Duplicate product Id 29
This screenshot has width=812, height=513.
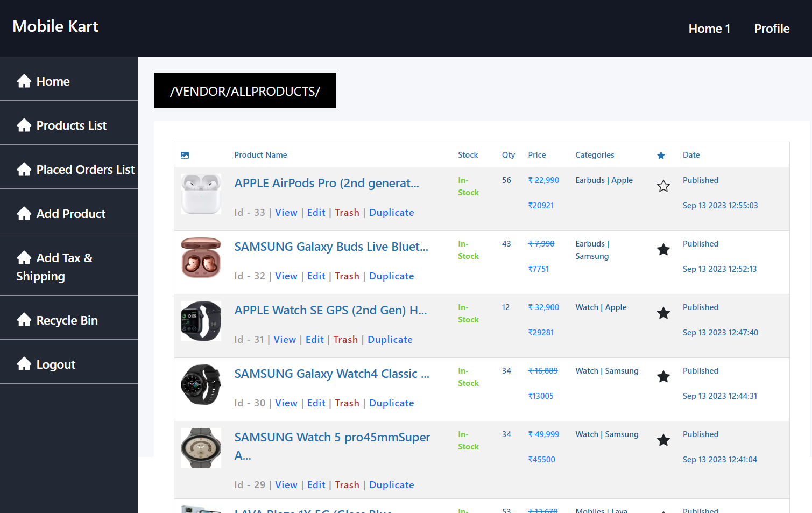tap(392, 485)
